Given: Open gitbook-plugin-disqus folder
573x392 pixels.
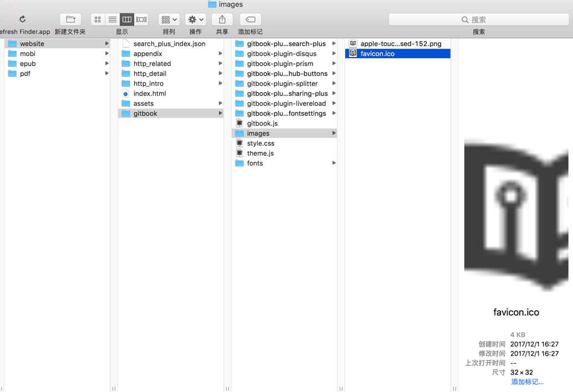Looking at the screenshot, I should tap(284, 54).
